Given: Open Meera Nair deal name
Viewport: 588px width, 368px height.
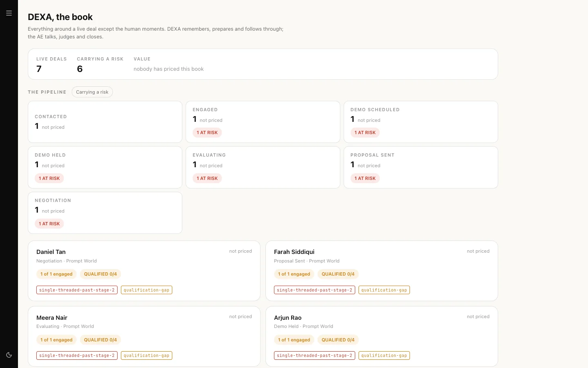Looking at the screenshot, I should [52, 318].
